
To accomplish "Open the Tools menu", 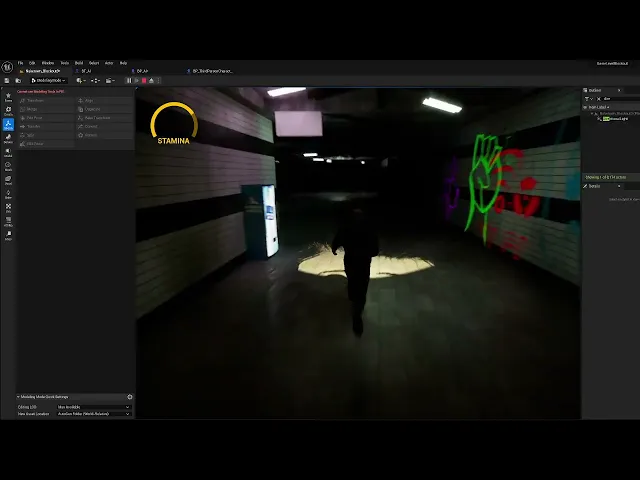I will click(64, 63).
